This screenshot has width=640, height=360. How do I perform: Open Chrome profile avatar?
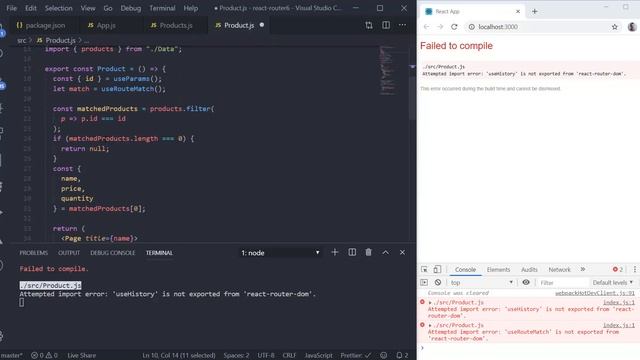(632, 27)
